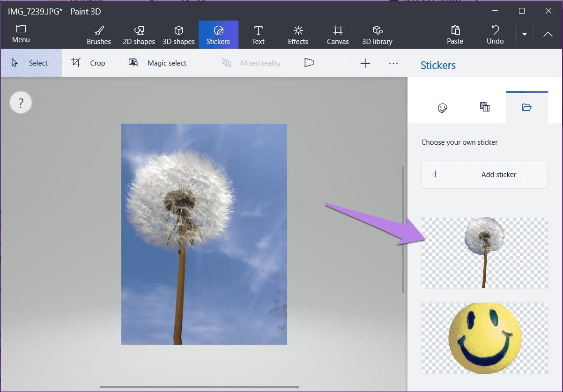
Task: Open the 3D library
Action: click(377, 35)
